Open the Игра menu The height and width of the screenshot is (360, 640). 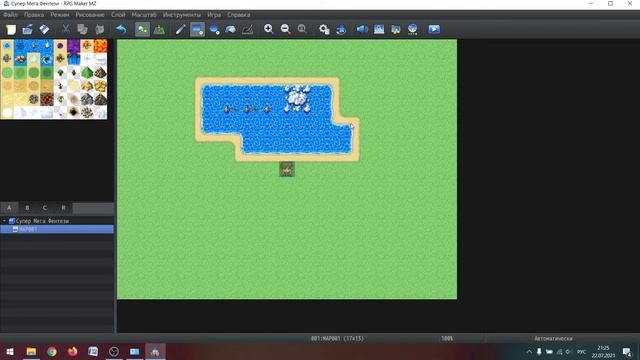point(214,15)
